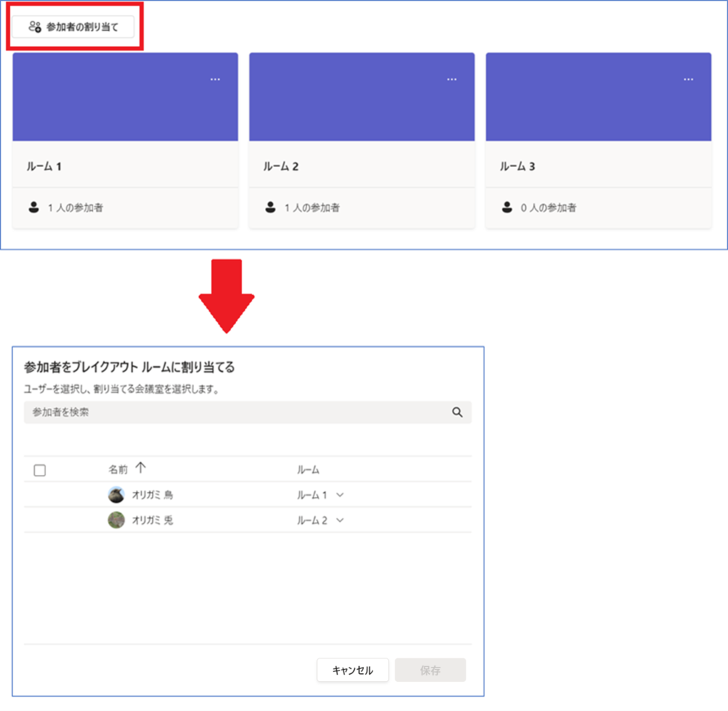Click the 参加者の割り当て button
The height and width of the screenshot is (711, 728).
73,27
